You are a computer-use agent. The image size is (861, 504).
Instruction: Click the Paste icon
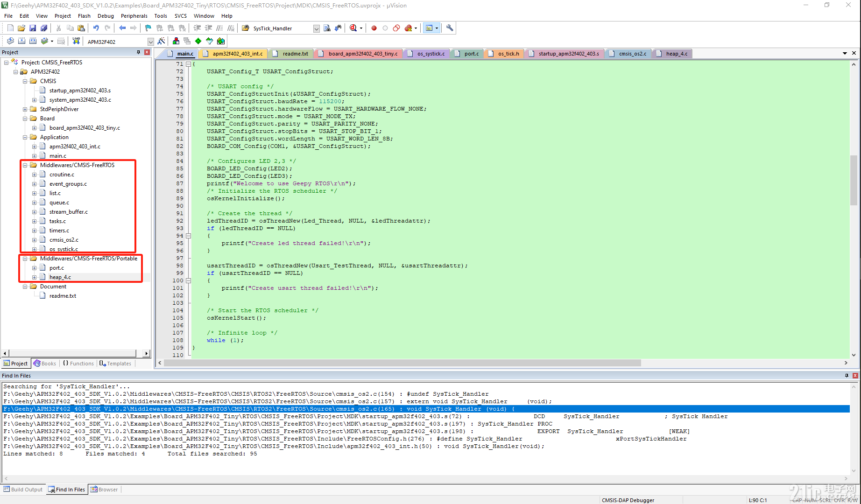point(81,28)
